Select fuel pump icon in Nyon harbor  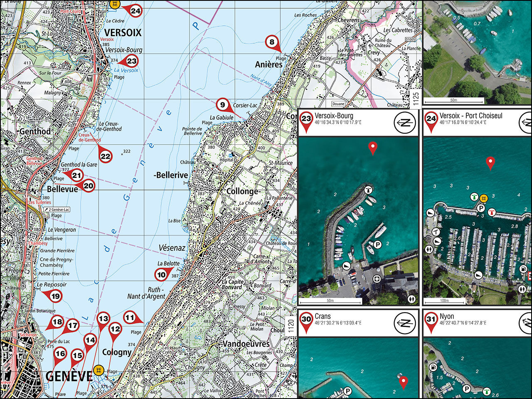coord(433,367)
